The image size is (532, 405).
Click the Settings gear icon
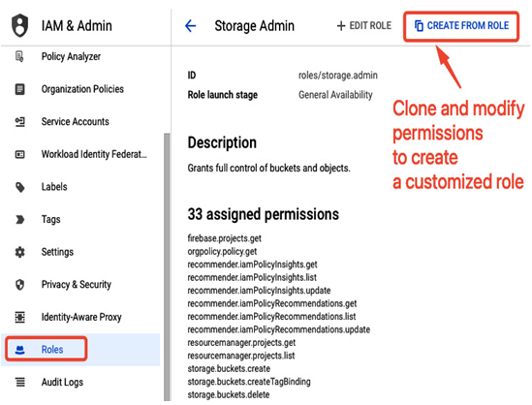[19, 252]
